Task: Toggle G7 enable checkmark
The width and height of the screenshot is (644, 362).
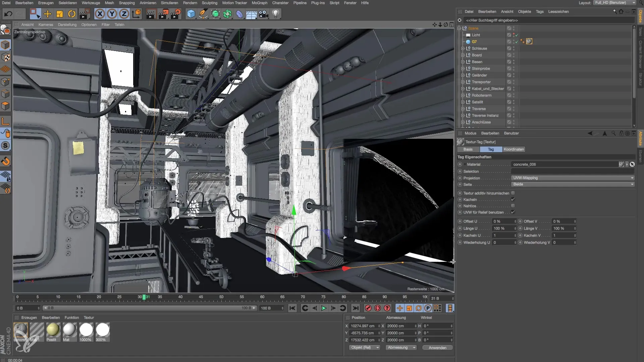Action: coord(517,42)
